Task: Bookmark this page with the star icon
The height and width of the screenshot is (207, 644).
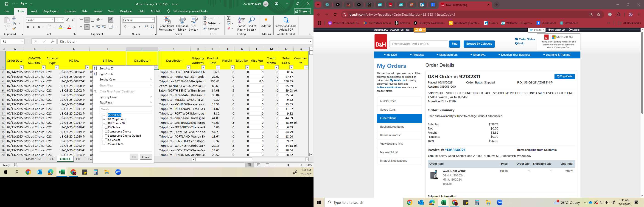Action: point(599,14)
